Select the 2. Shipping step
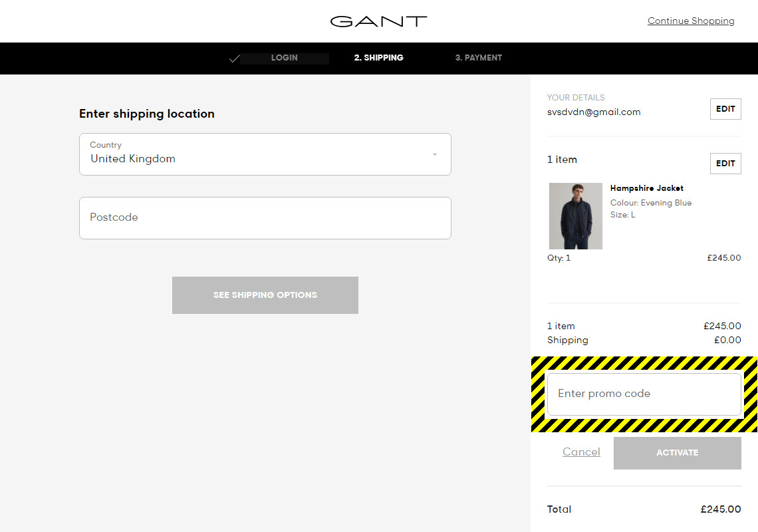The height and width of the screenshot is (532, 758). 378,58
